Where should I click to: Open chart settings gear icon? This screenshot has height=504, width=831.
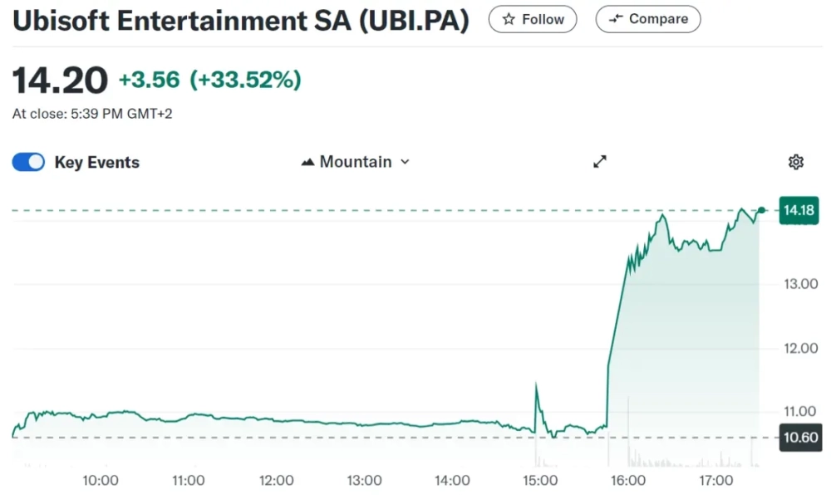click(795, 162)
